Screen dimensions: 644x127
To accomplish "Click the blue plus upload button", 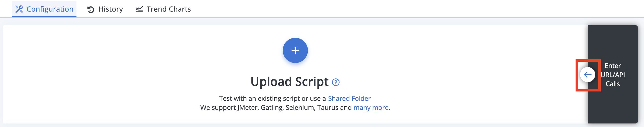I will point(295,50).
